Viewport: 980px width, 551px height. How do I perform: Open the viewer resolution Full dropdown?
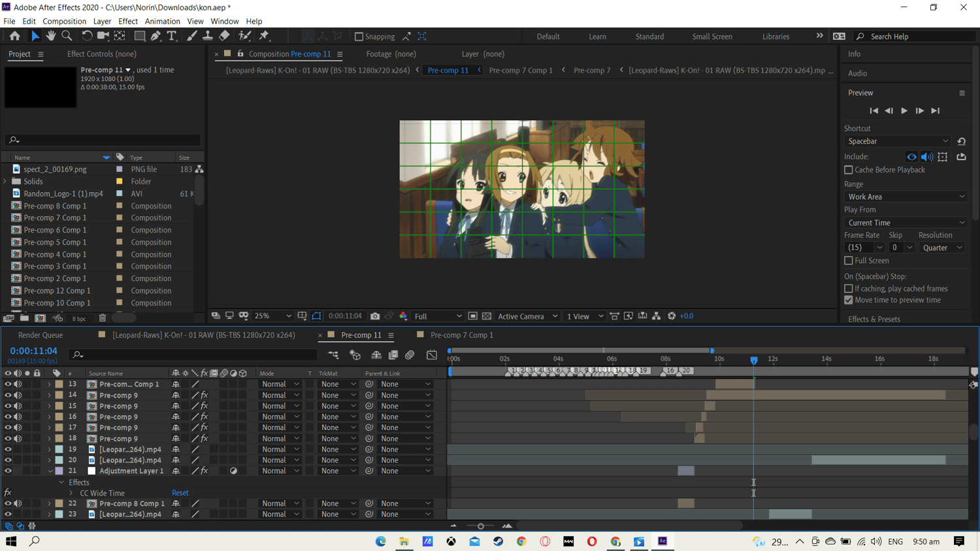437,316
